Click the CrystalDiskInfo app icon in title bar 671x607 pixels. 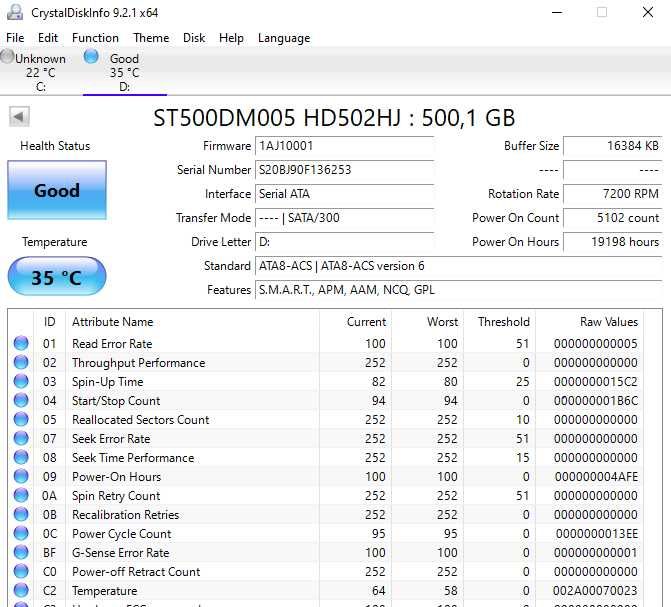click(x=15, y=12)
